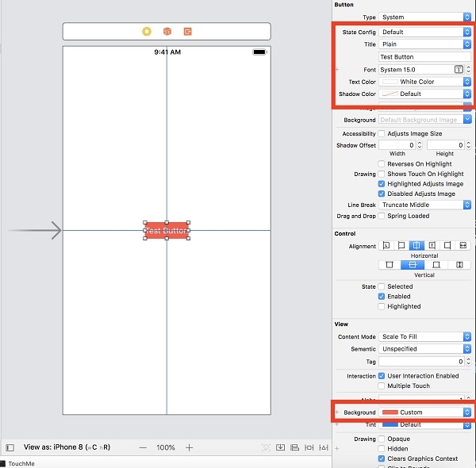
Task: Expand the Content Mode dropdown
Action: pos(425,337)
